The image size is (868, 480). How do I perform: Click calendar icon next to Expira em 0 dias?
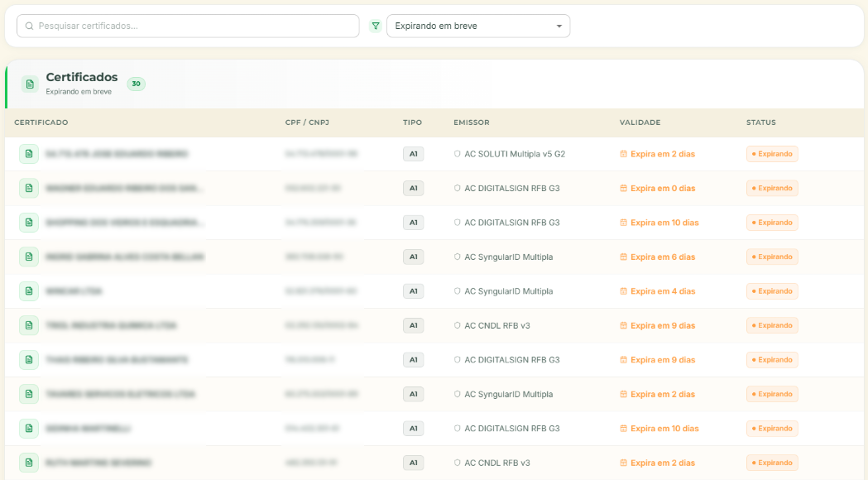click(623, 188)
